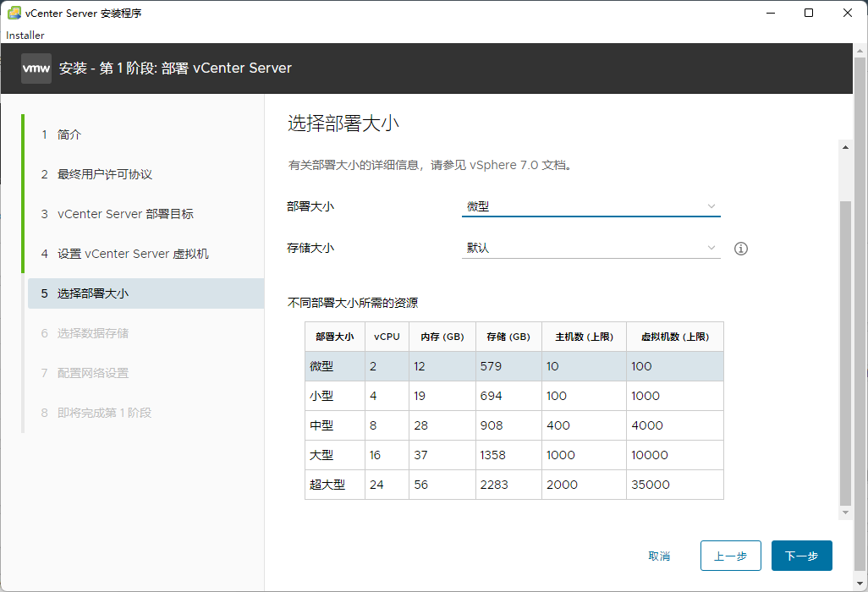
Task: Click VM limit 35000 cell
Action: (675, 485)
